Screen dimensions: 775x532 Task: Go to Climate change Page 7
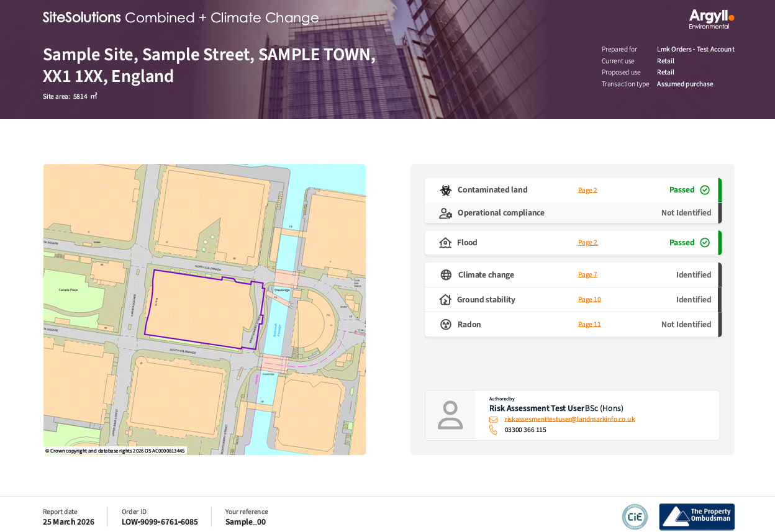point(587,275)
